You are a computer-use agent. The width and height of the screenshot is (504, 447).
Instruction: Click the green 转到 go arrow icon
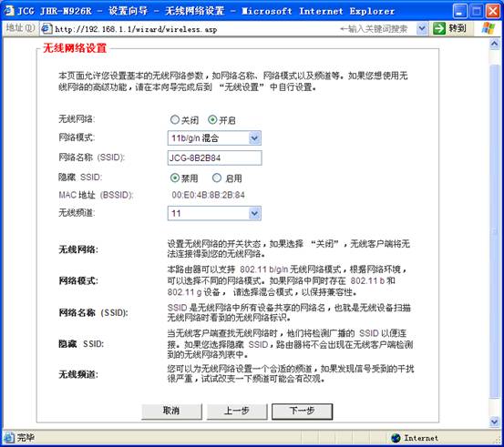point(438,28)
